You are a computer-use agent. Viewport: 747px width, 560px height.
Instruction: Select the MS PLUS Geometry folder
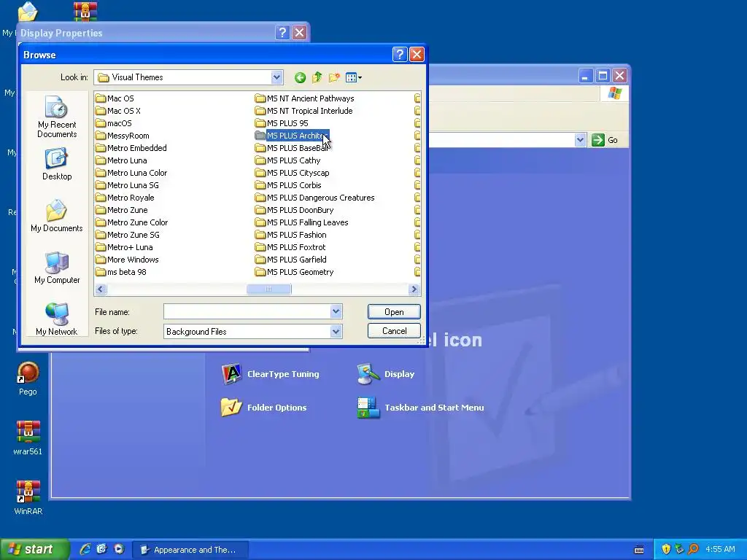click(x=295, y=272)
